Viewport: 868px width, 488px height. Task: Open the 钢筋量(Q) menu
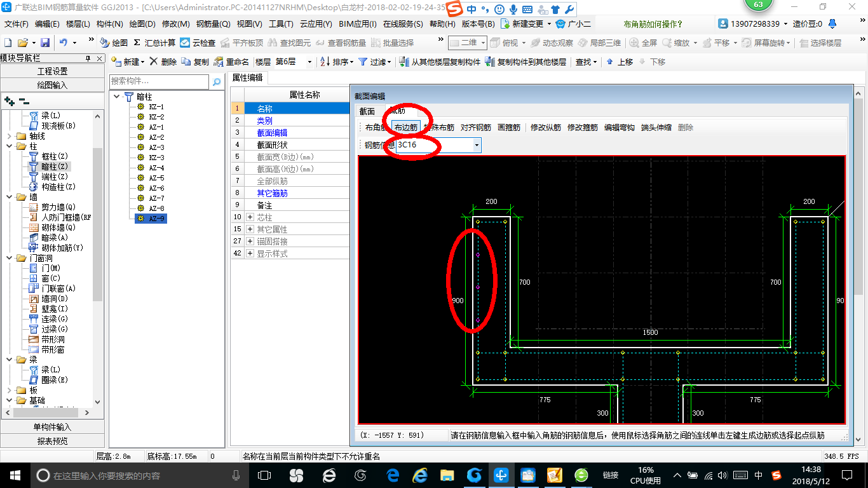[213, 24]
